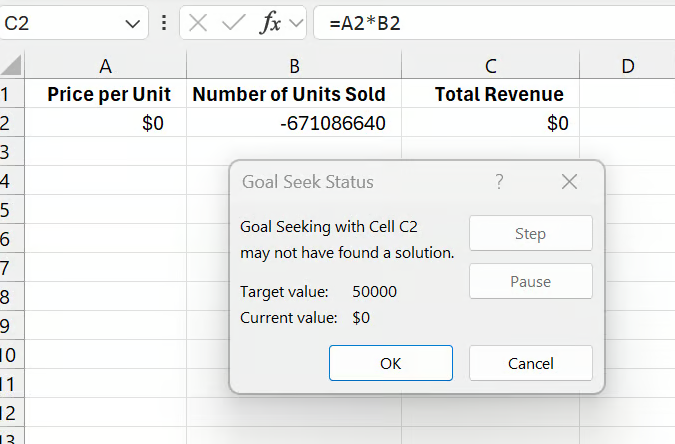This screenshot has width=675, height=444.
Task: Click the Pause button in dialog
Action: pyautogui.click(x=530, y=281)
